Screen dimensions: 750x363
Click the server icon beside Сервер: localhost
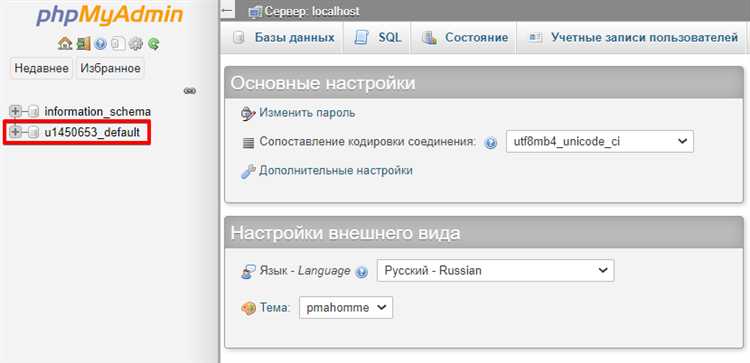tap(255, 11)
